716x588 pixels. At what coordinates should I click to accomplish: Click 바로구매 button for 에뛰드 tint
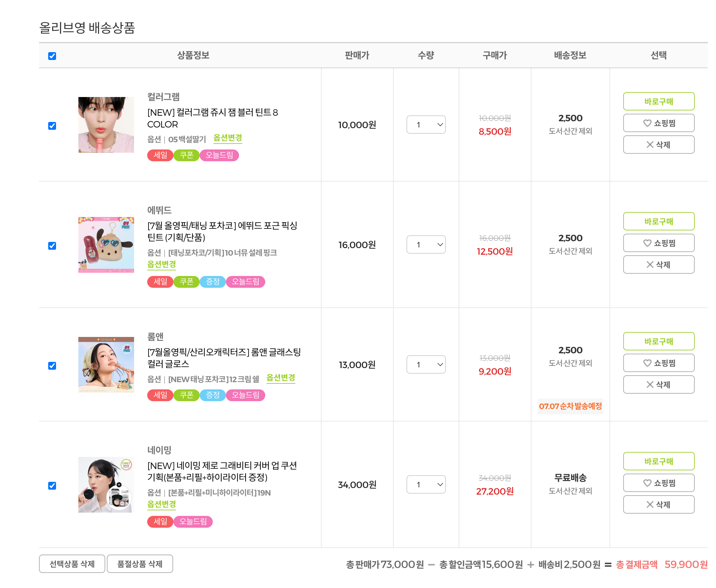pyautogui.click(x=658, y=221)
